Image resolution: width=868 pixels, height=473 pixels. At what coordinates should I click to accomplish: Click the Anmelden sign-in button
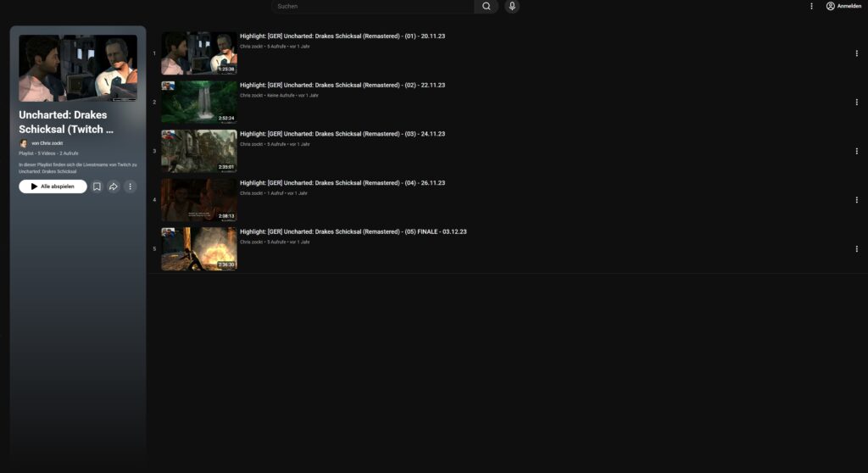tap(843, 6)
